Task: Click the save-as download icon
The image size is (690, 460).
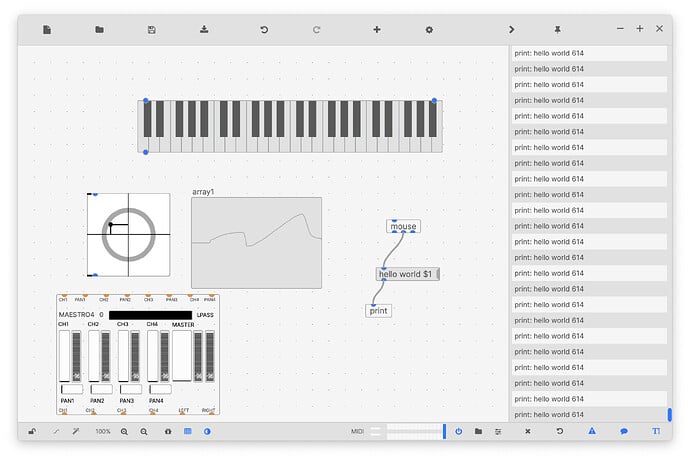Action: (x=204, y=30)
